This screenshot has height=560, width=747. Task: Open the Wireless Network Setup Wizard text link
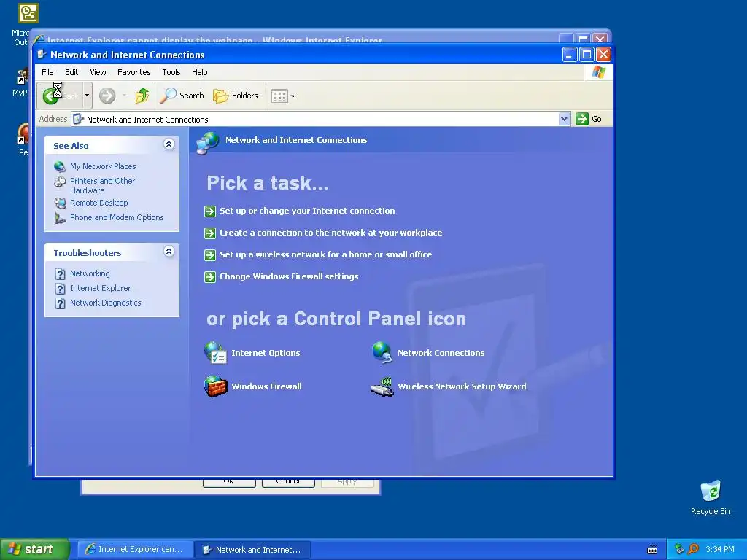tap(462, 386)
